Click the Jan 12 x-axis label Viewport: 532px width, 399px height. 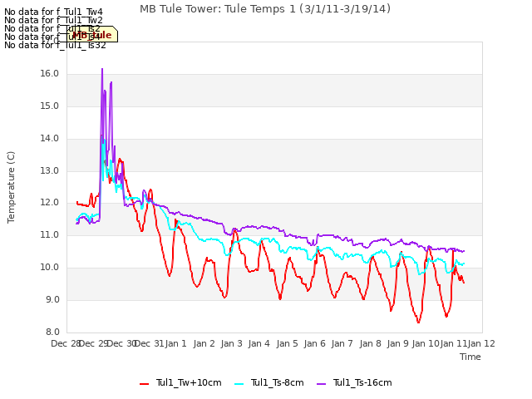coord(481,343)
